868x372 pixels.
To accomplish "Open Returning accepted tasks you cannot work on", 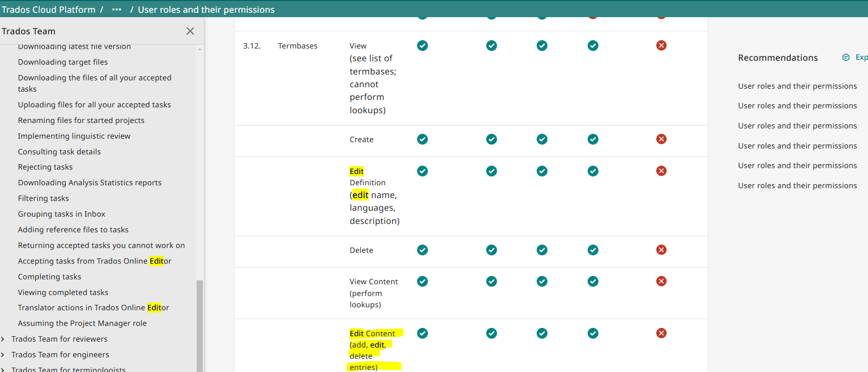I will pos(101,246).
